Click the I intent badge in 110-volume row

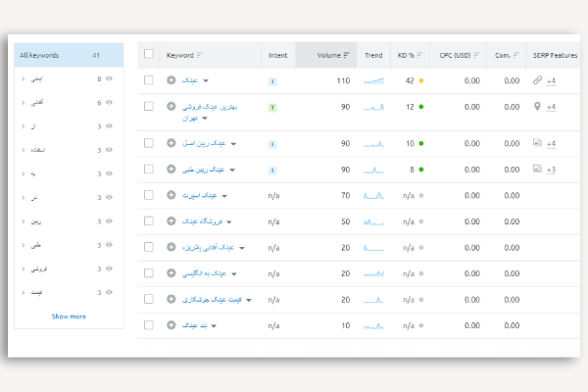272,81
